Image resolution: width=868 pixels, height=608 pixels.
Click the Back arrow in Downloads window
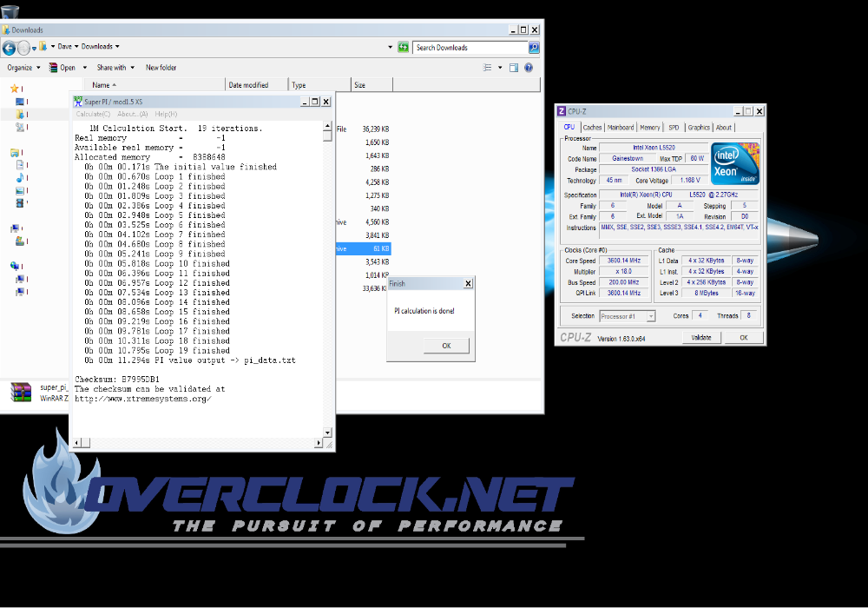click(9, 48)
